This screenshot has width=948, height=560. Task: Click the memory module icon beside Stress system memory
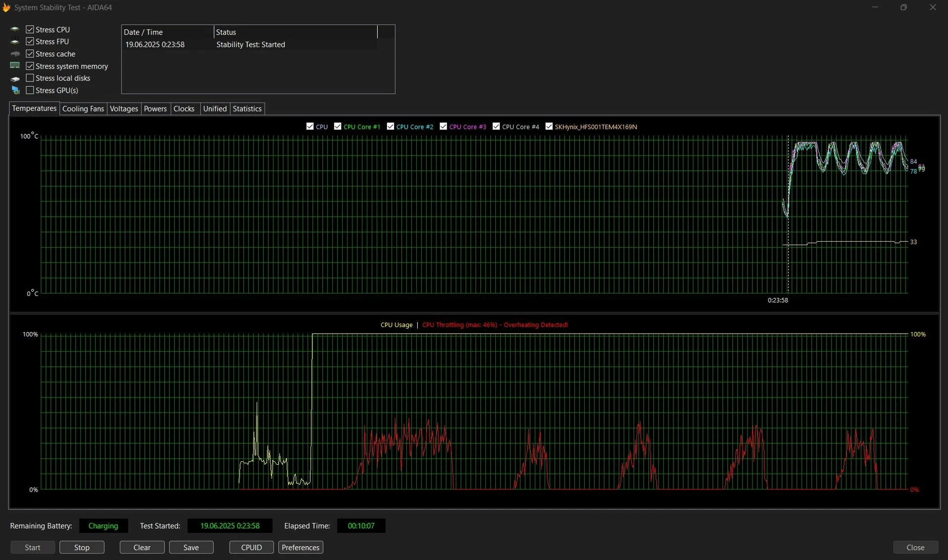(15, 66)
